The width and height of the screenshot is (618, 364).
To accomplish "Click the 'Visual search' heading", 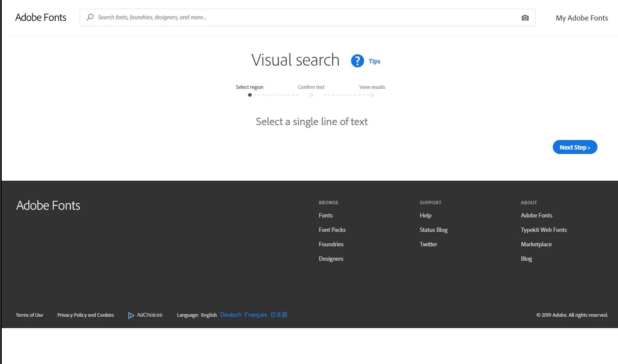I will click(x=295, y=60).
